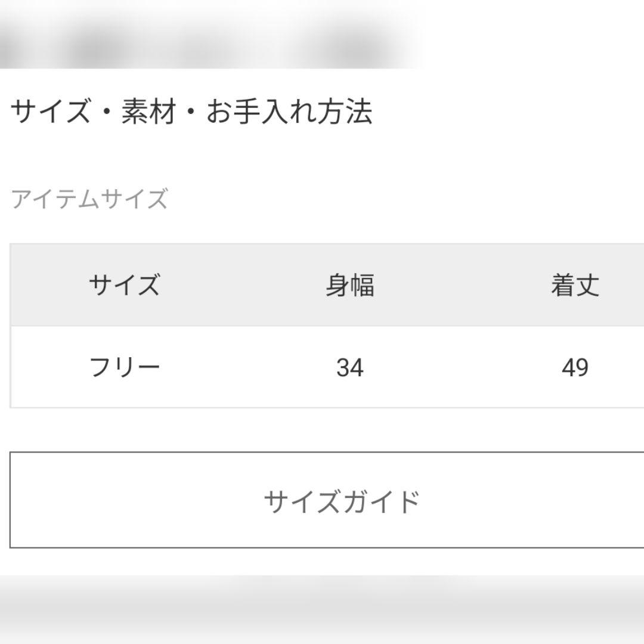Viewport: 644px width, 644px height.
Task: Click the blank area right of アイテムサイズ label
Action: tap(388, 199)
